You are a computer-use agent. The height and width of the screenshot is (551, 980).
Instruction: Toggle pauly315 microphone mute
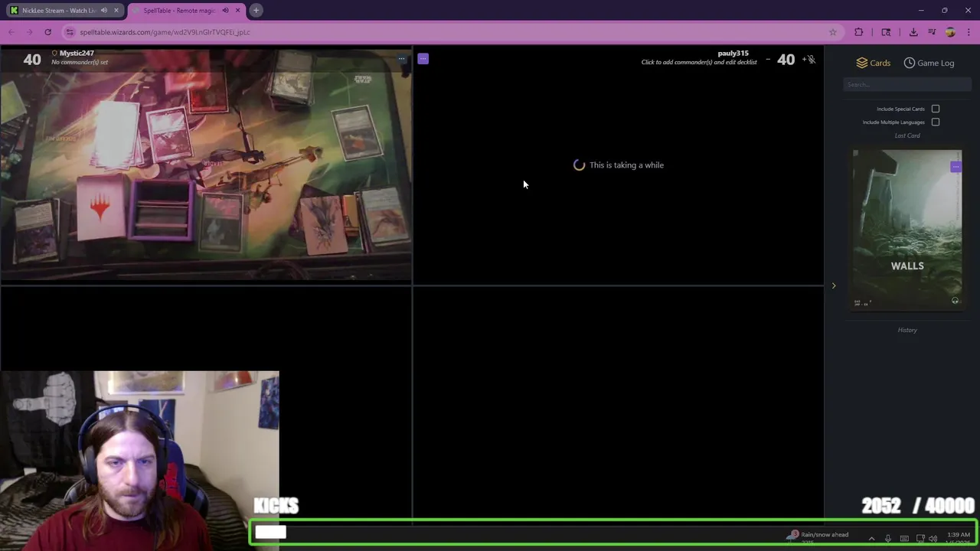[812, 59]
